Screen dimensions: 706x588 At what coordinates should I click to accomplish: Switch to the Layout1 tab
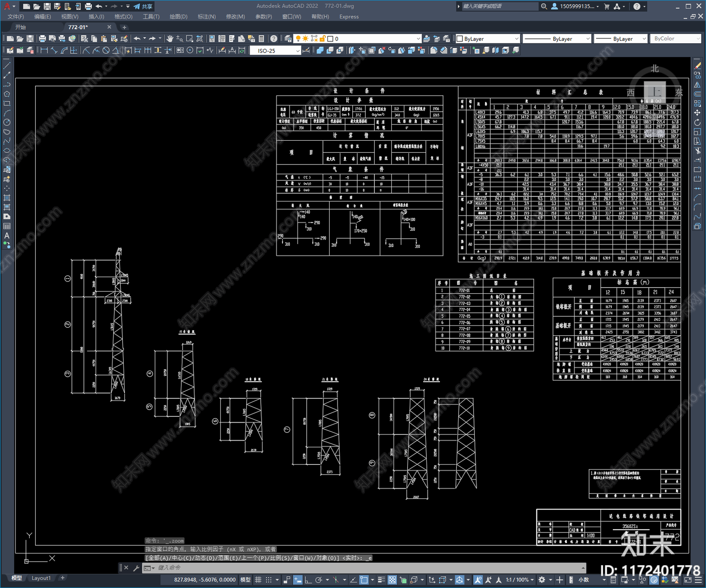pyautogui.click(x=41, y=578)
